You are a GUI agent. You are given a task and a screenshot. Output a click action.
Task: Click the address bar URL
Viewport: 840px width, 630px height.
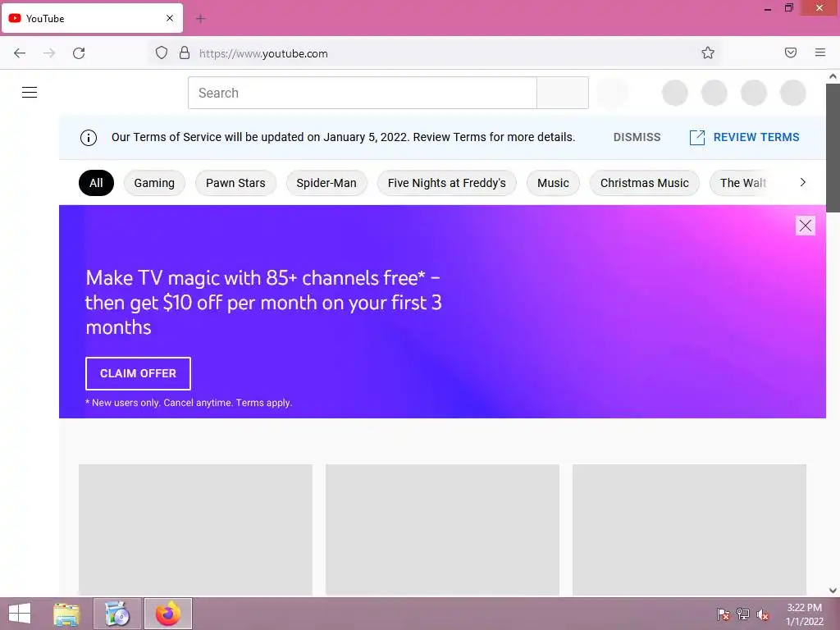[x=263, y=53]
